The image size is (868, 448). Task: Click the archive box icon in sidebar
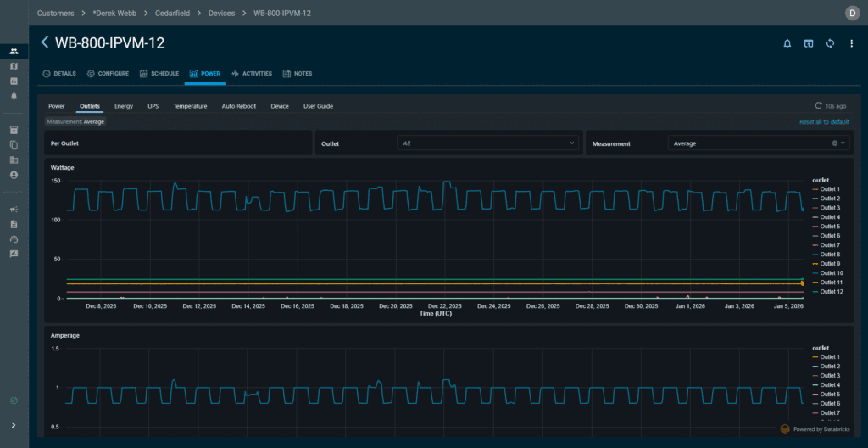pos(14,130)
